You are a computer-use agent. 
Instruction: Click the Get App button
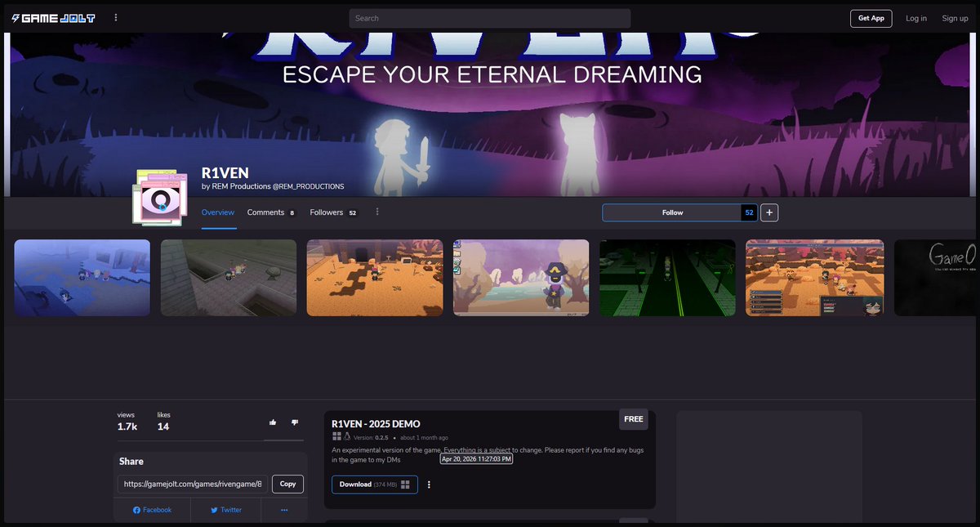[871, 18]
